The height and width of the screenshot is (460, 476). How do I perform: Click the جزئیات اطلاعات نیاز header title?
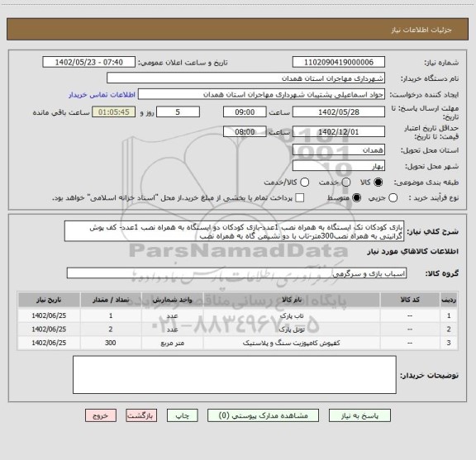pos(421,30)
